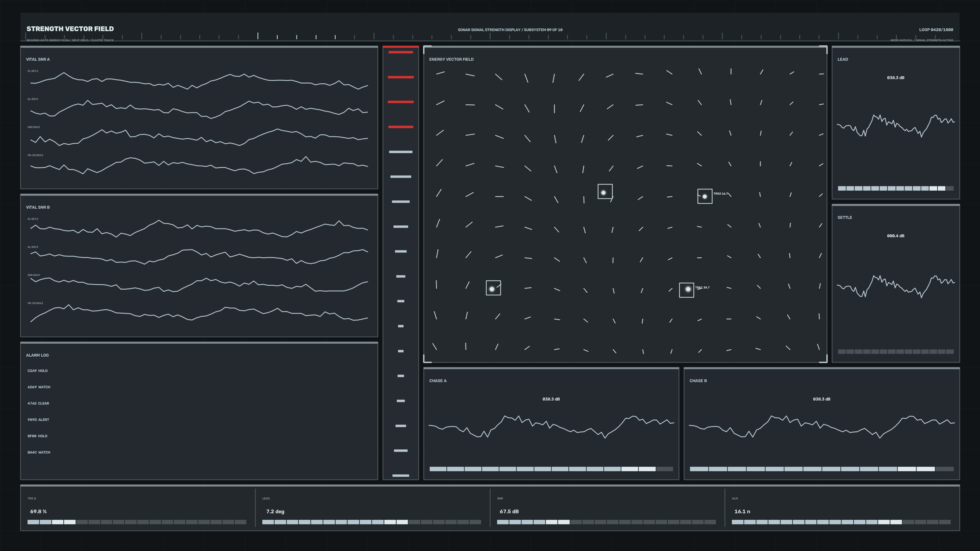
Task: Click the 7.2 deg segmented meter bar
Action: click(x=371, y=522)
